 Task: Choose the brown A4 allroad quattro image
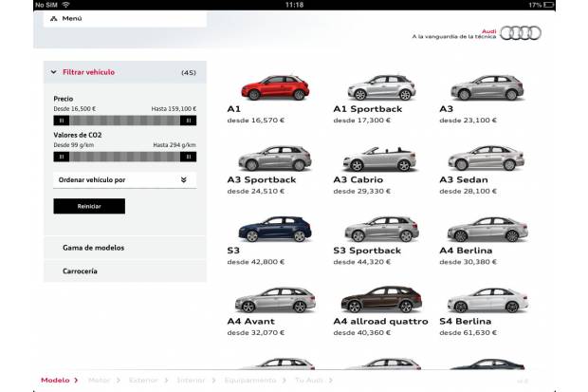click(381, 300)
